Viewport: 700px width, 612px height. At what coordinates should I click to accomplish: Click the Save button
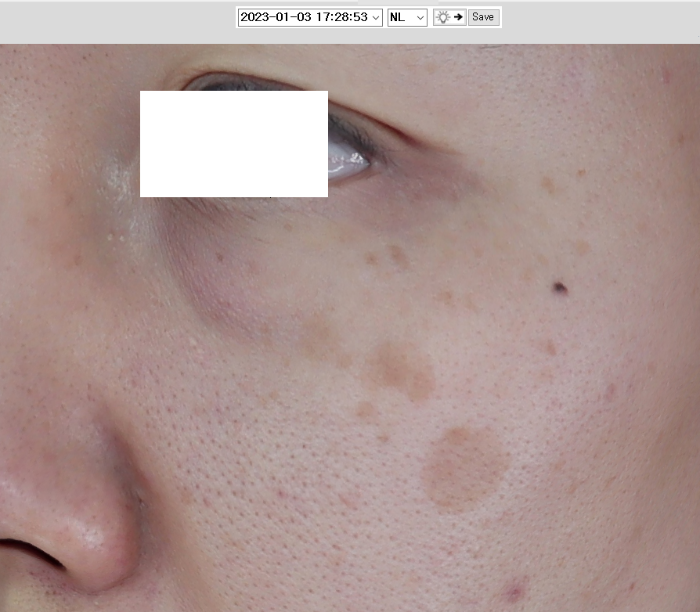point(483,17)
